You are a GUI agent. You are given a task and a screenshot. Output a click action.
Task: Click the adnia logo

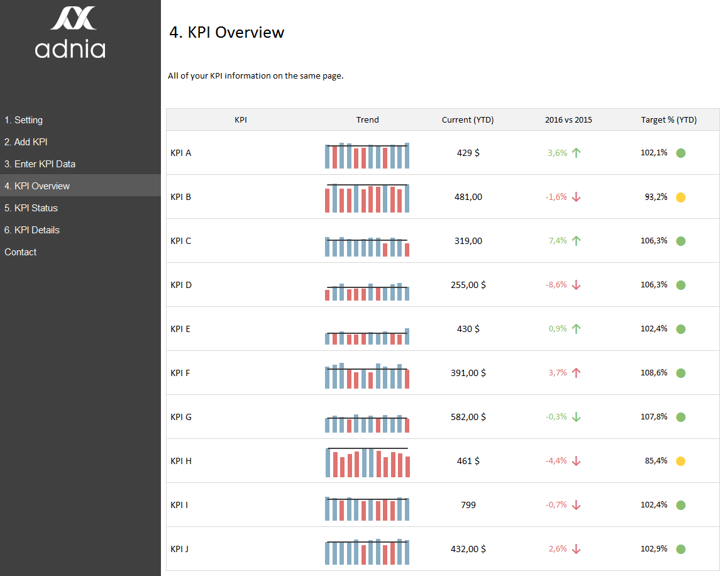point(70,32)
